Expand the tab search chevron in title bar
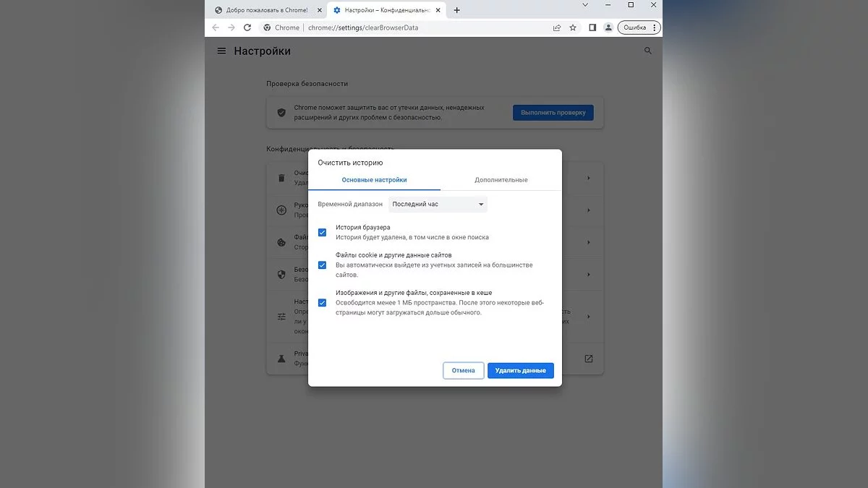The image size is (868, 488). pyautogui.click(x=586, y=5)
